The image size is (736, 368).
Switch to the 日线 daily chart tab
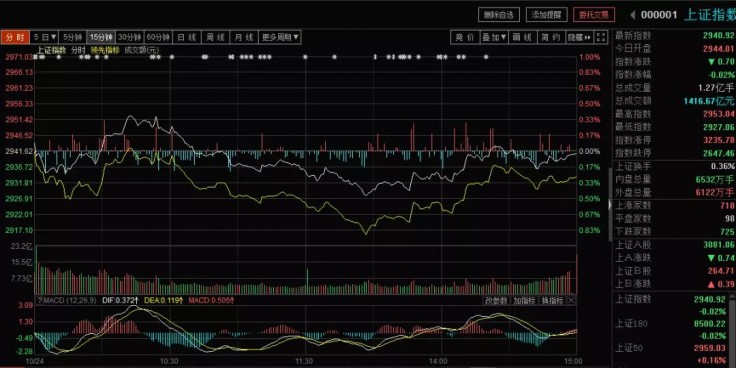187,37
